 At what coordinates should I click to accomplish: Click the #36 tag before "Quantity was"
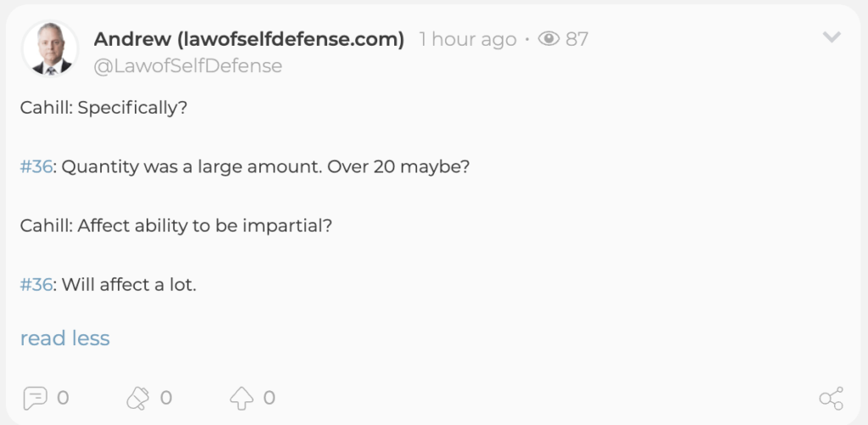(x=36, y=167)
